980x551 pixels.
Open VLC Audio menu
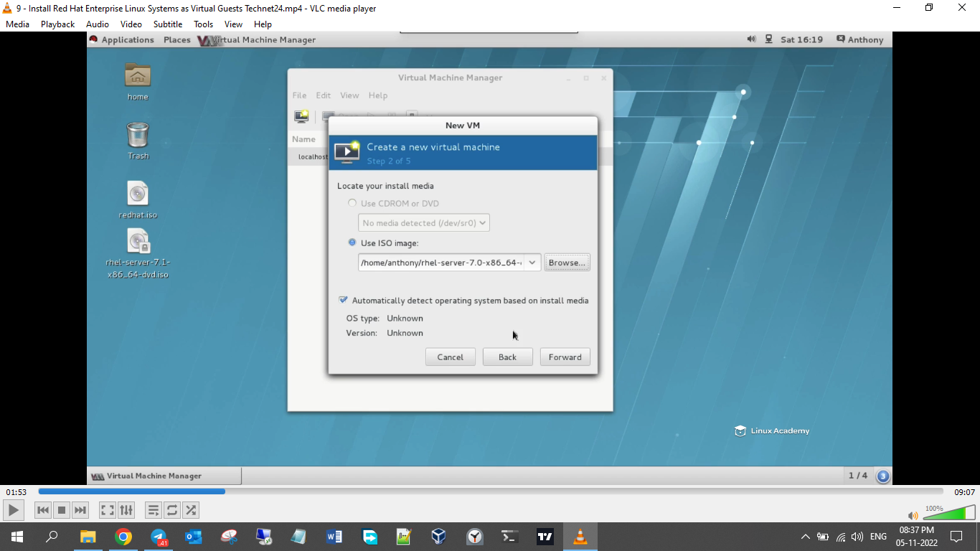pos(98,24)
